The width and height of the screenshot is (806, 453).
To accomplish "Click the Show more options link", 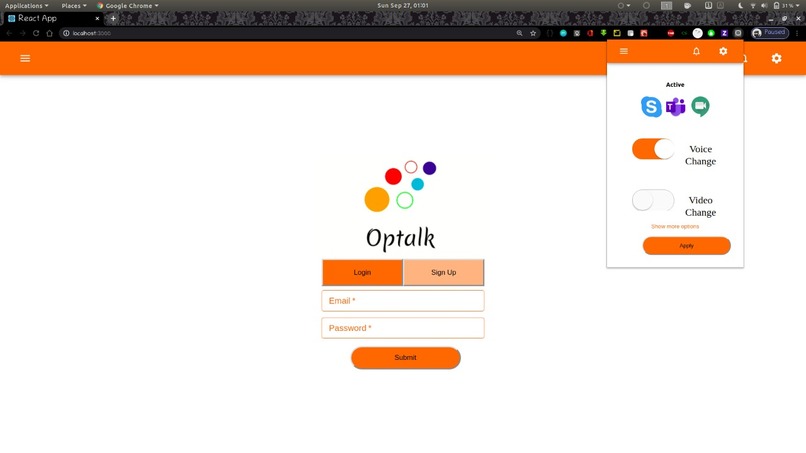I will [x=675, y=226].
